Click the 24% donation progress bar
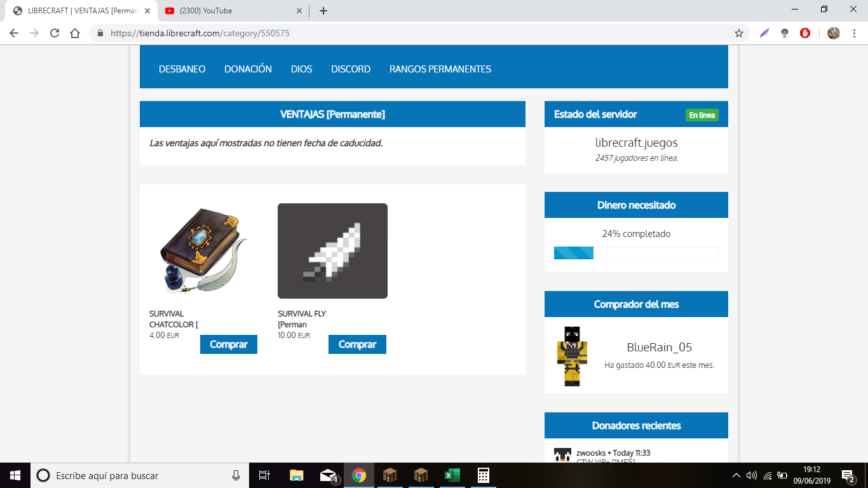The width and height of the screenshot is (868, 488). pos(636,253)
